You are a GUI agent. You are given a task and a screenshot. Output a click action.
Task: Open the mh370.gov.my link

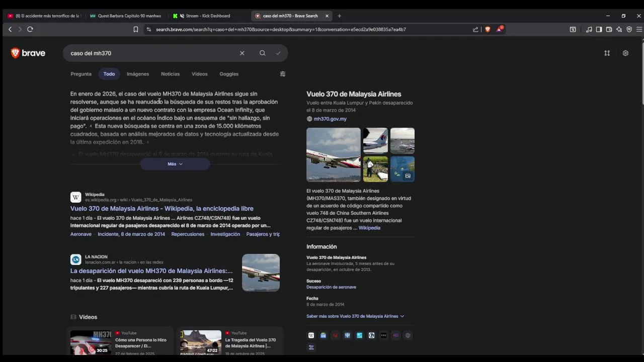(x=330, y=119)
